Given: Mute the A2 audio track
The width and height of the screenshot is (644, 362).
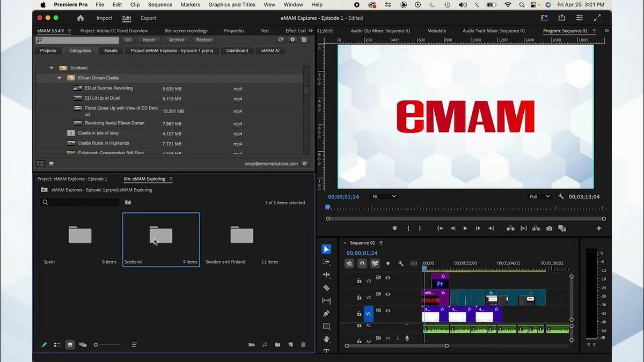Looking at the screenshot, I should (388, 338).
